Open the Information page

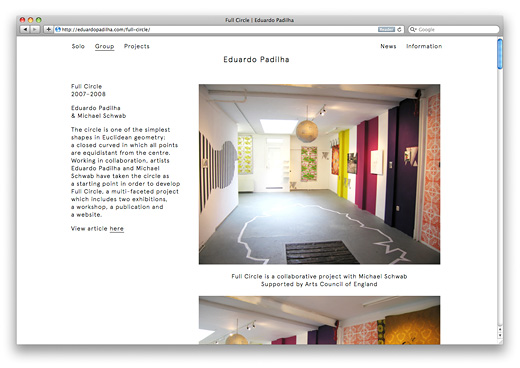[x=424, y=46]
